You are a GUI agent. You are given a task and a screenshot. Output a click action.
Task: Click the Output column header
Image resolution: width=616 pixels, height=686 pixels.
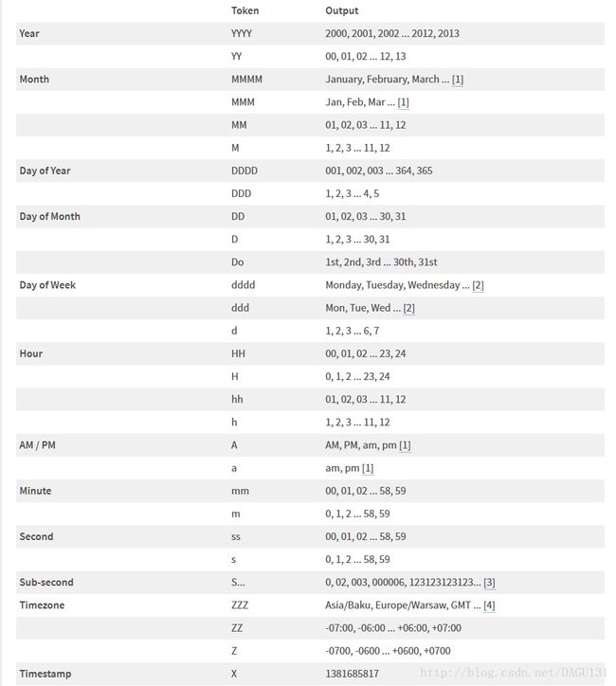[x=342, y=10]
